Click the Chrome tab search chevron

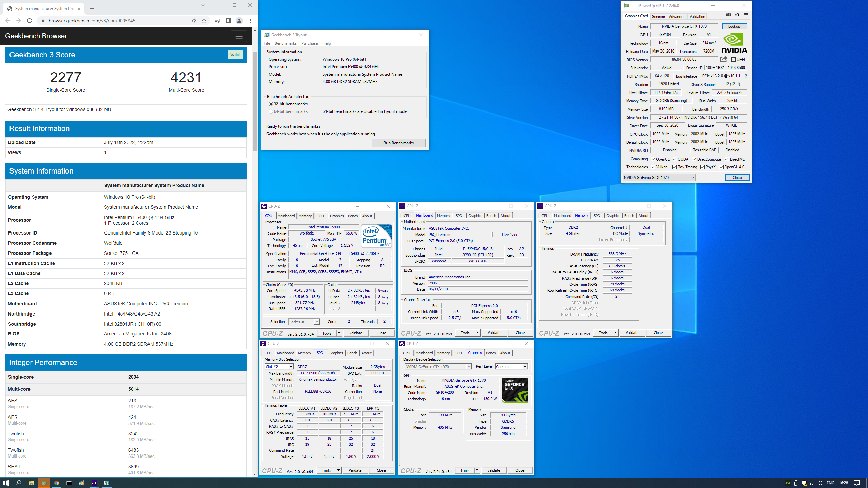coord(203,5)
